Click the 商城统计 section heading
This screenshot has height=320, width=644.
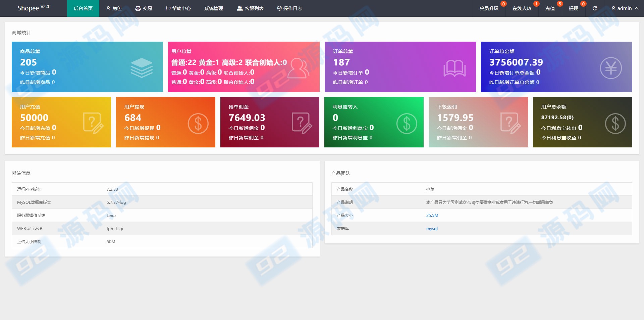tap(21, 33)
